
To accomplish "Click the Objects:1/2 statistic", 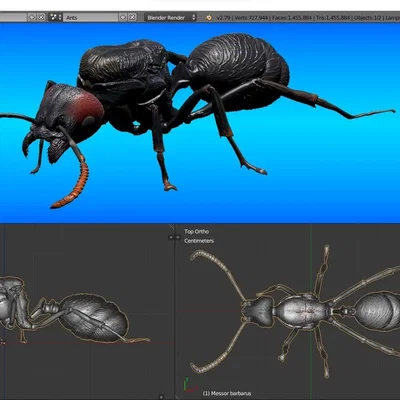I will coord(367,18).
